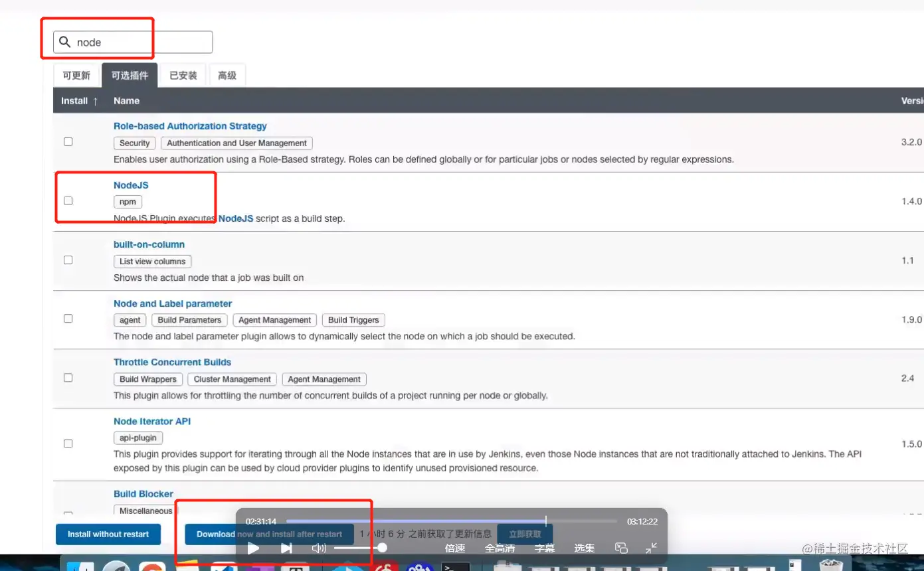Click the Miscellaneous tag under Build Blocker

click(145, 511)
